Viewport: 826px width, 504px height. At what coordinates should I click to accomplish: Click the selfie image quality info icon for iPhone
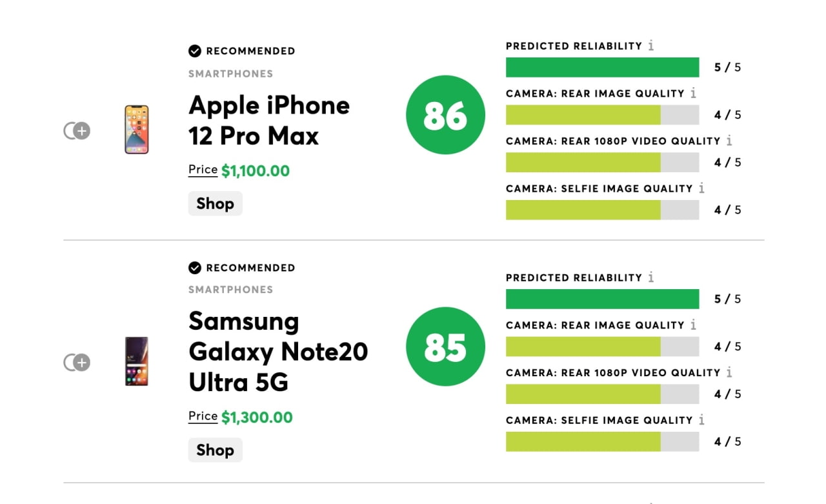701,188
